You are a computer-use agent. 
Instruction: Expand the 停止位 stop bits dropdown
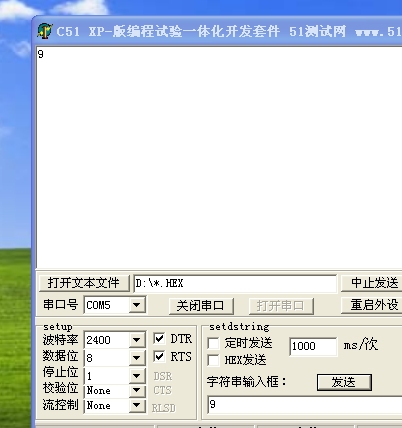coord(137,376)
